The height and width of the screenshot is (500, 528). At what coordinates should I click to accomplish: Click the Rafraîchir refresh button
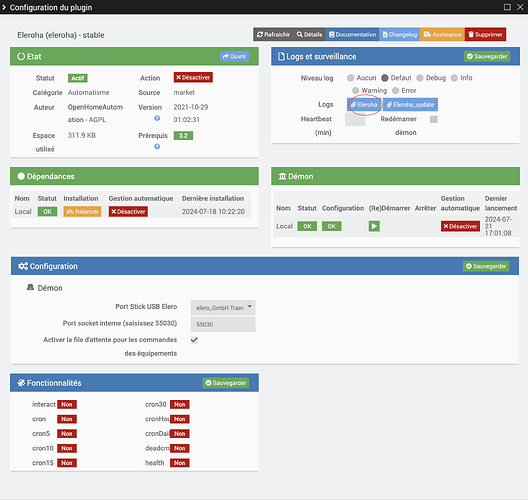(273, 34)
